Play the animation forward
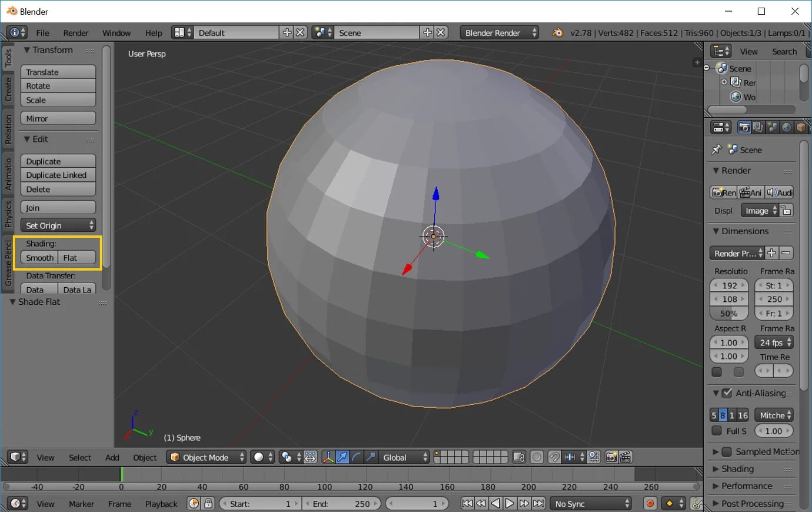This screenshot has height=512, width=812. click(x=510, y=504)
